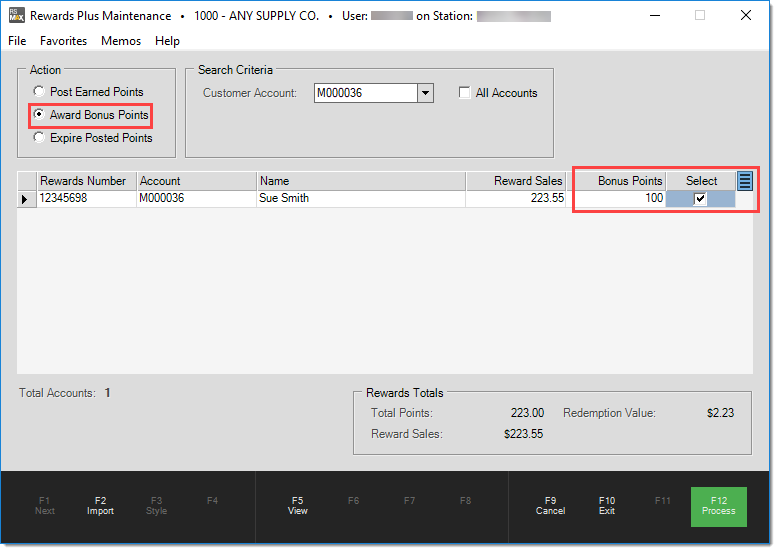777x551 pixels.
Task: Click the Reward Sales total $223.55
Action: click(523, 434)
